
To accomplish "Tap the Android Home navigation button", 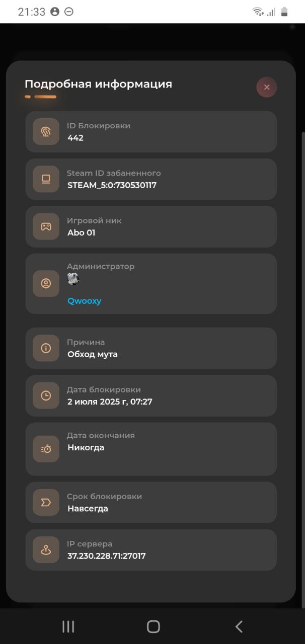I will click(x=153, y=626).
